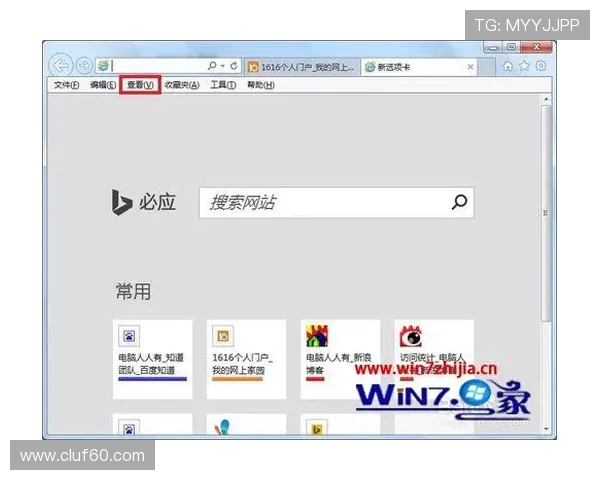This screenshot has height=480, width=600.
Task: Click scrollbar up arrow
Action: coord(546,100)
